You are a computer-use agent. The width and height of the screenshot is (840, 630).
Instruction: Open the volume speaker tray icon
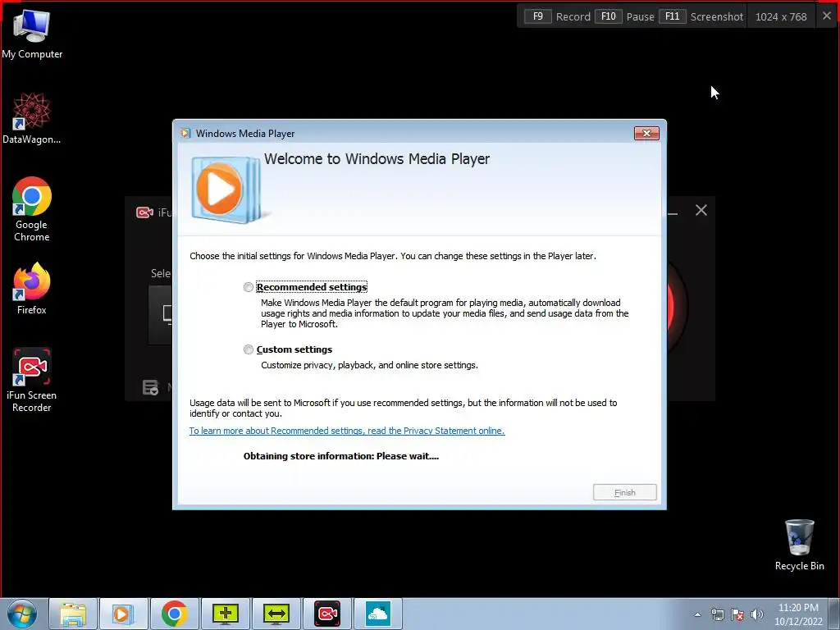(757, 614)
